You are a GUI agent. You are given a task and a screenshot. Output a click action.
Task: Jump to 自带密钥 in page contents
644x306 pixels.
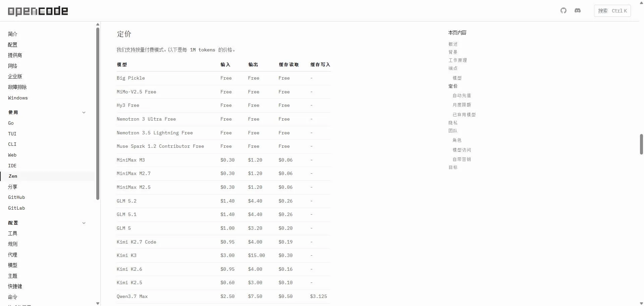click(462, 159)
